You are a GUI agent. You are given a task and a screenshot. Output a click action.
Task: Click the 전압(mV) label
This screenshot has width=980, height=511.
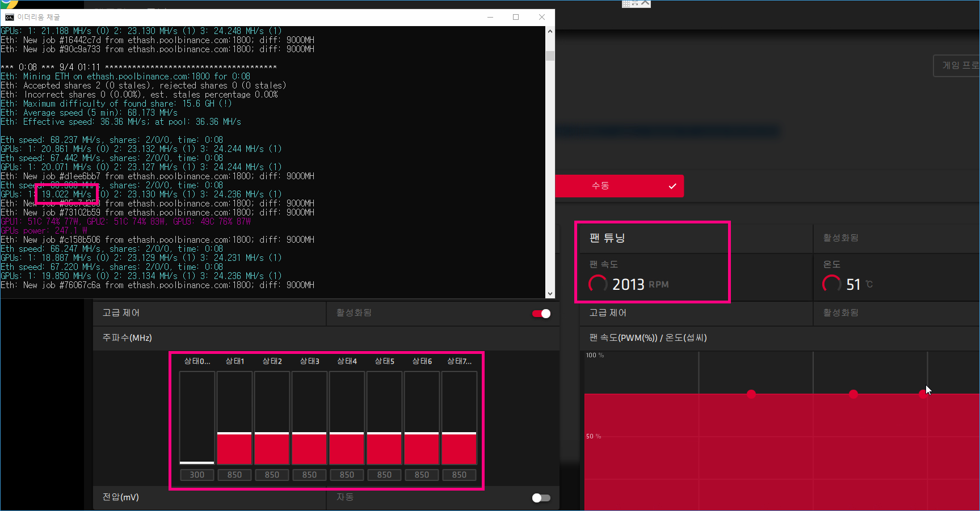coord(121,497)
